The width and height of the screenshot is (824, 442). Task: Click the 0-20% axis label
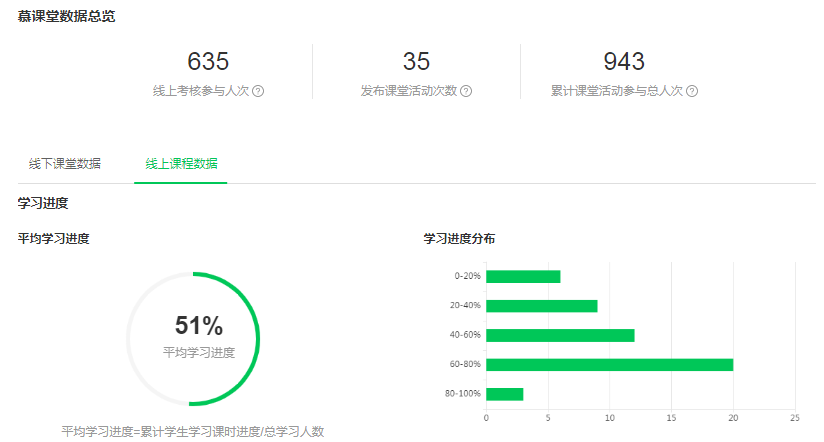pos(468,276)
